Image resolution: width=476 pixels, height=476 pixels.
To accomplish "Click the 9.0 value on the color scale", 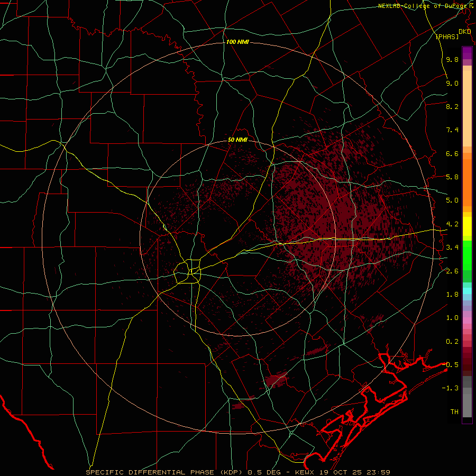I will pos(452,83).
